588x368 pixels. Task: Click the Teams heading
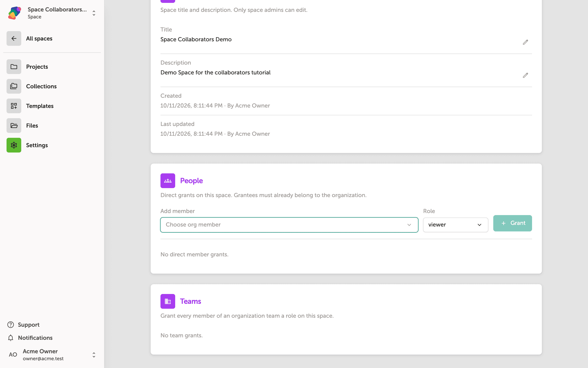tap(190, 301)
